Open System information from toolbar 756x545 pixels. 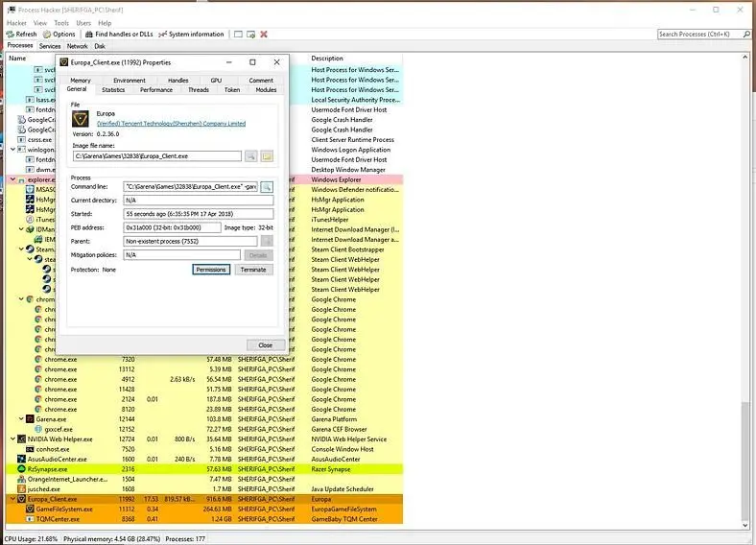click(192, 35)
